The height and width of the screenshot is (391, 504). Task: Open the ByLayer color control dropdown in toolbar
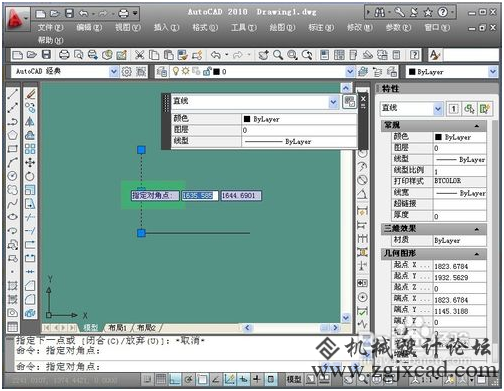(493, 72)
